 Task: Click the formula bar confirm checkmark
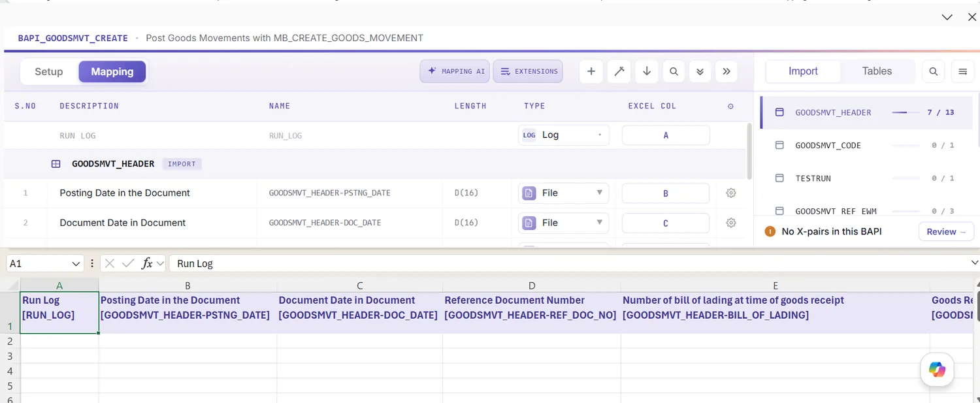pyautogui.click(x=128, y=263)
